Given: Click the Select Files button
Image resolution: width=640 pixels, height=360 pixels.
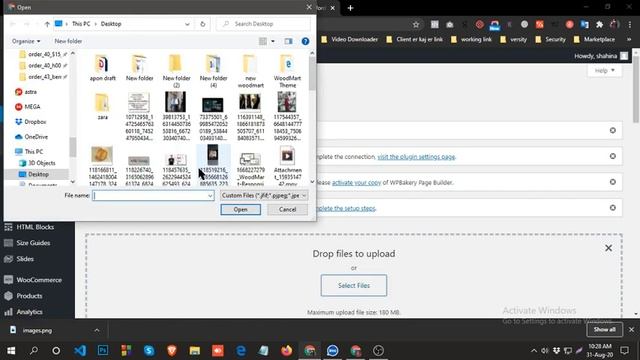Looking at the screenshot, I should (354, 286).
